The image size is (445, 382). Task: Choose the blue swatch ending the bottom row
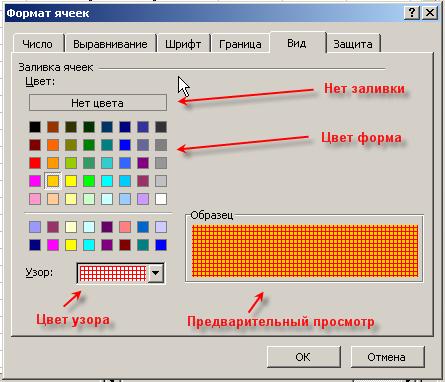click(161, 245)
